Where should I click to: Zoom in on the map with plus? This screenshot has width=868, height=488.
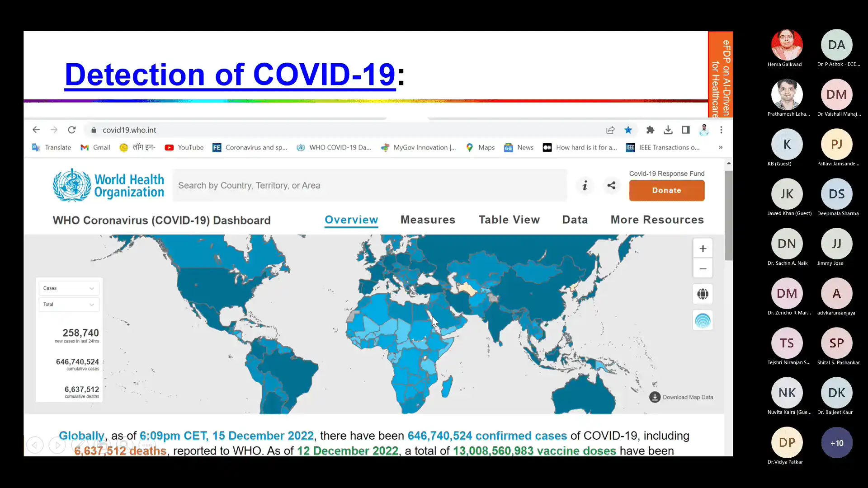coord(703,249)
